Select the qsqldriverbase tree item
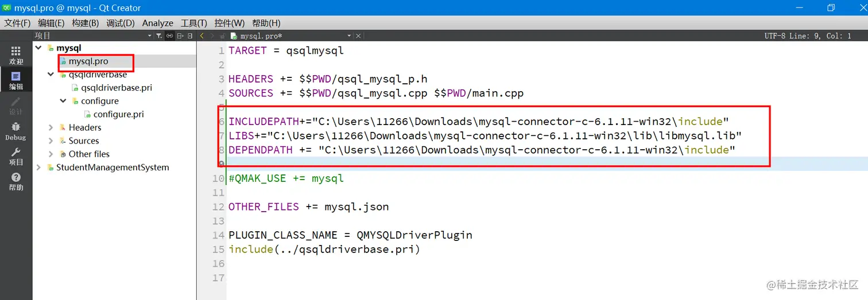 coord(98,75)
